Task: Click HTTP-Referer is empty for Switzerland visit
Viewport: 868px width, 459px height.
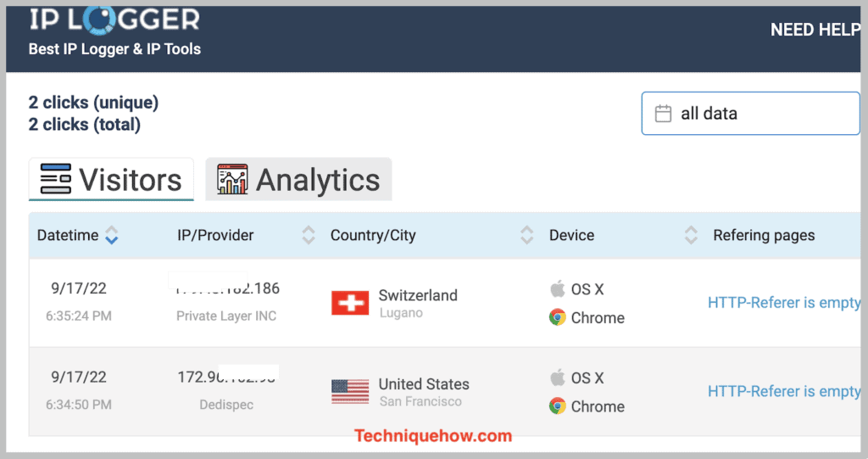Action: (784, 303)
